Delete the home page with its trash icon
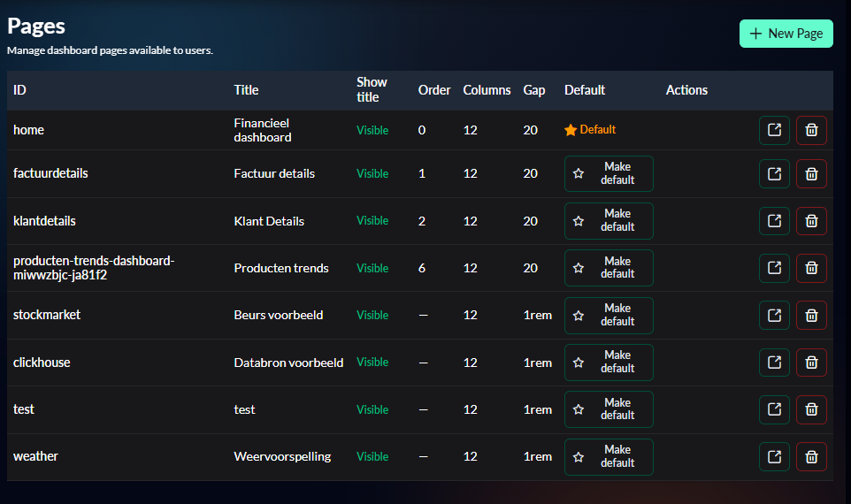 pyautogui.click(x=811, y=130)
